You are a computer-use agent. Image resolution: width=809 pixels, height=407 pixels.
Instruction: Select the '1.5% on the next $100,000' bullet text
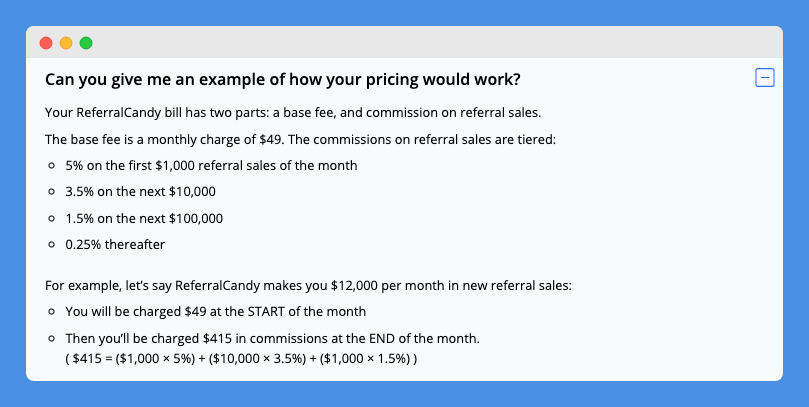click(144, 218)
